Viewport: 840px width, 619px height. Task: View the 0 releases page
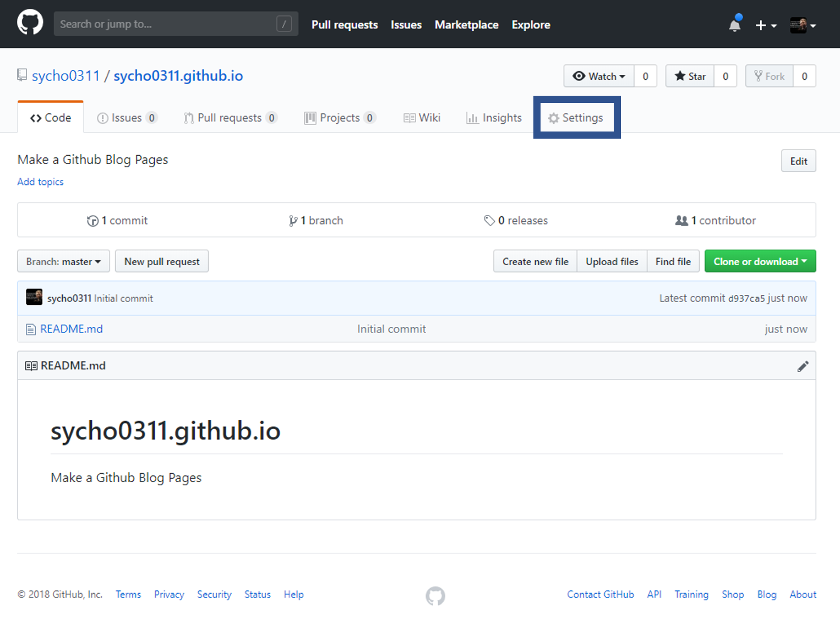click(x=516, y=221)
